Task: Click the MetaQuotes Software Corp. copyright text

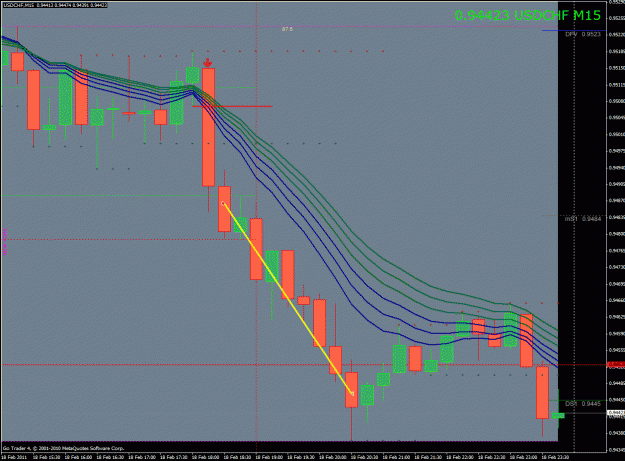Action: coord(63,448)
